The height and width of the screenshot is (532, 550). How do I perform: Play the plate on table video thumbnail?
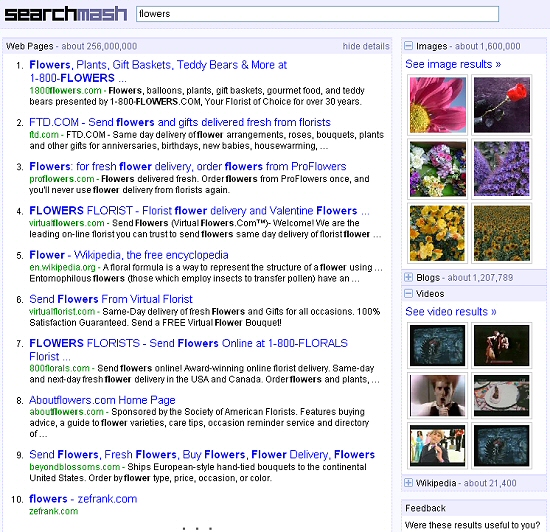[x=502, y=396]
